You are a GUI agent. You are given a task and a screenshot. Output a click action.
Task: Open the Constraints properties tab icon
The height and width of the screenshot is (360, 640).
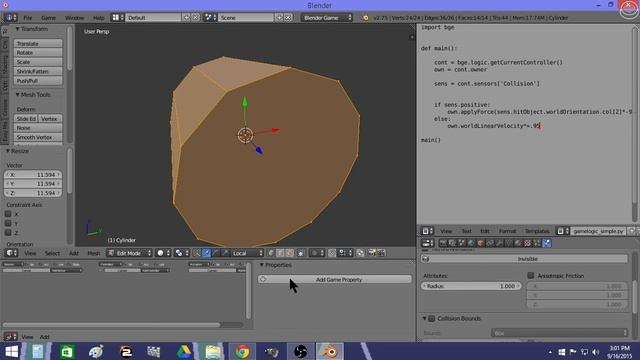click(489, 243)
